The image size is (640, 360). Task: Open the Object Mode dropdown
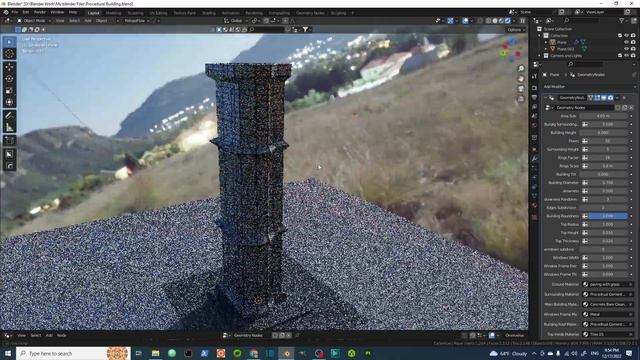pyautogui.click(x=34, y=20)
